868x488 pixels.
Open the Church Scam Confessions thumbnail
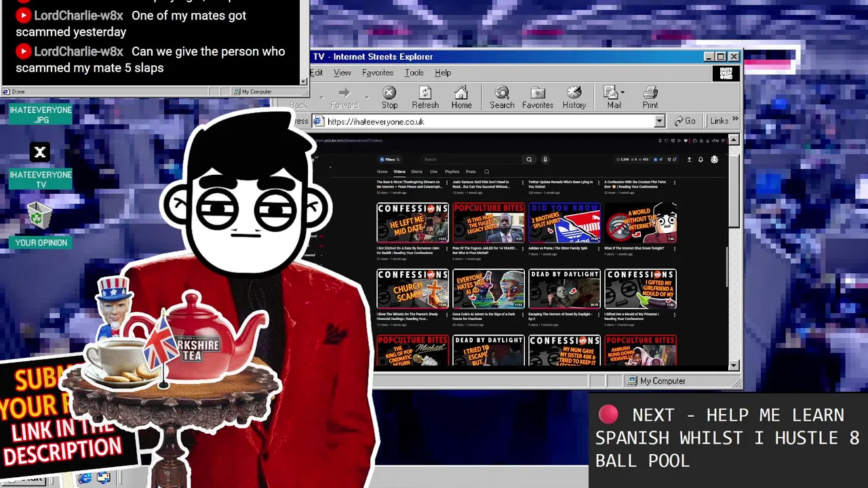click(412, 289)
